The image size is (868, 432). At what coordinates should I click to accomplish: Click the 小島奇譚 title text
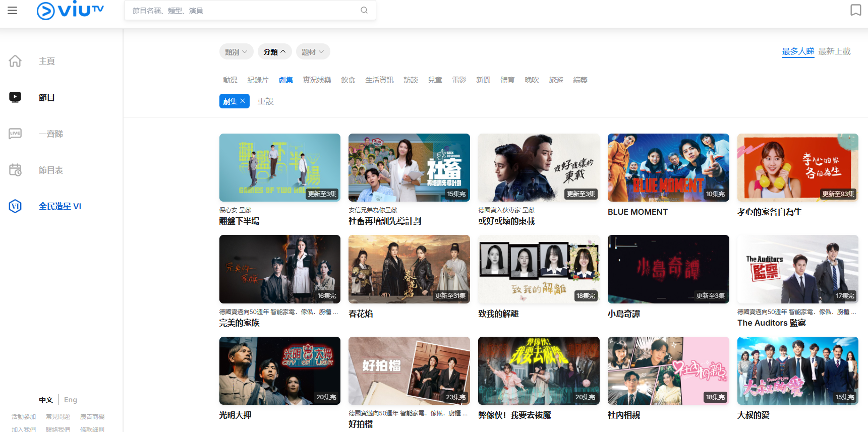click(x=624, y=314)
